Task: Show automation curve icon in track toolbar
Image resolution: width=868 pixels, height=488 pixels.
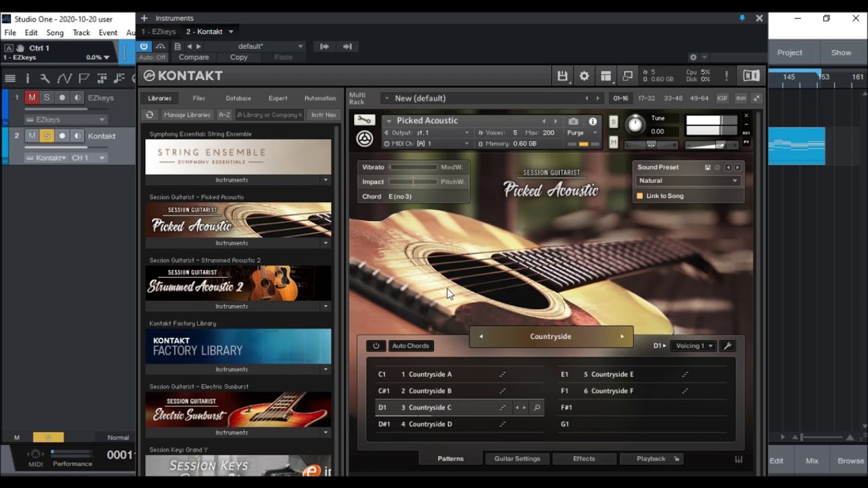Action: (64, 79)
